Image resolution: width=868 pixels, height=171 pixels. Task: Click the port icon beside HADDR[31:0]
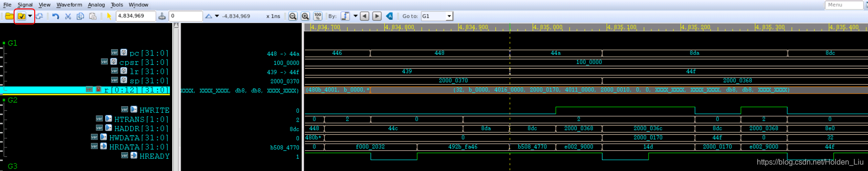click(x=109, y=127)
